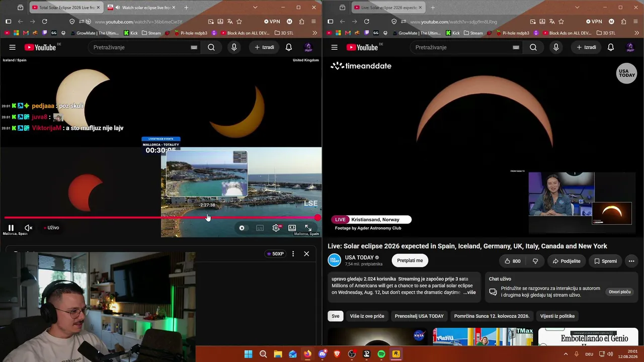
Task: Reload page in left browser
Action: click(x=45, y=22)
